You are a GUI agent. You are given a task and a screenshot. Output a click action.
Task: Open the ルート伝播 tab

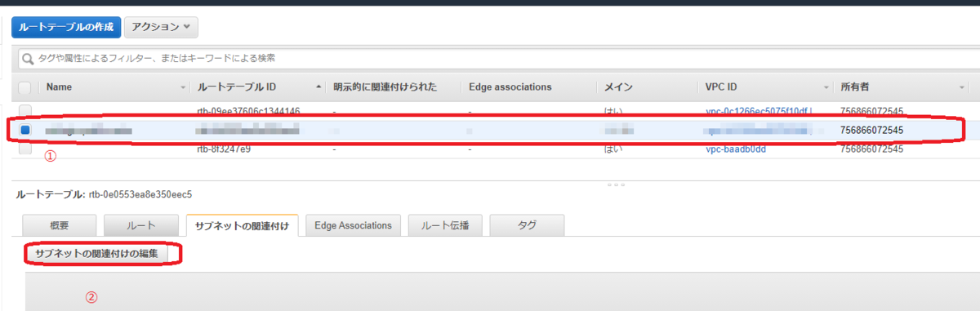(x=445, y=225)
